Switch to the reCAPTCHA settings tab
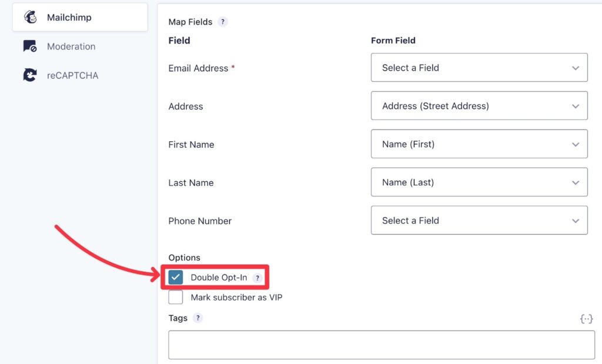 point(71,75)
